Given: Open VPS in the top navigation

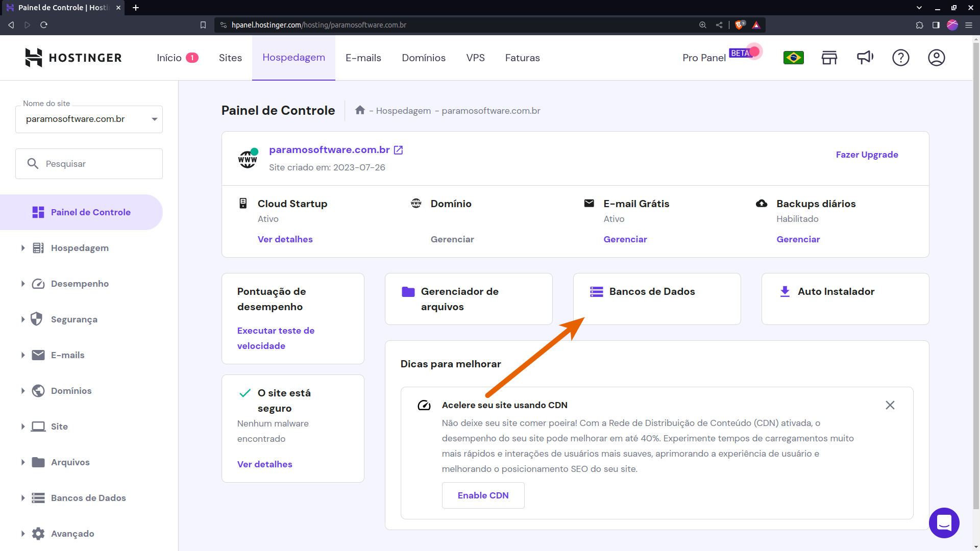Looking at the screenshot, I should click(x=475, y=58).
